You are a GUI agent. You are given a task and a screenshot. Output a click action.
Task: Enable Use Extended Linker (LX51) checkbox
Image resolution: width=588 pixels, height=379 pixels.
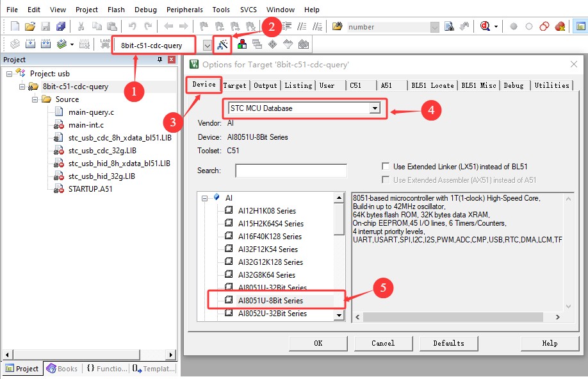coord(386,167)
